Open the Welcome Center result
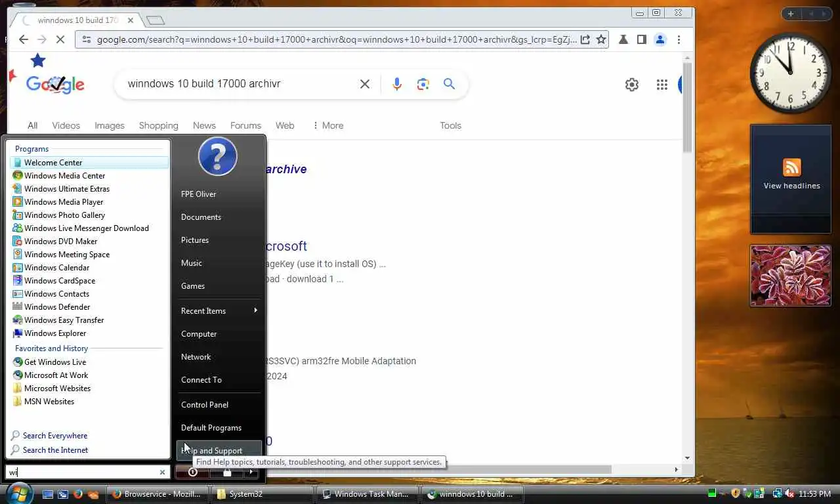Viewport: 840px width, 504px height. point(89,162)
